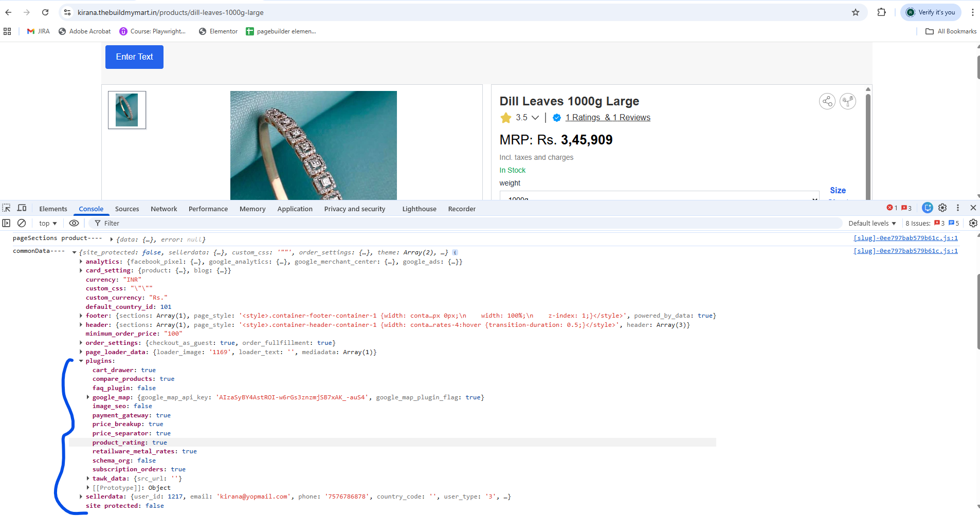Screen dimensions: 980x516
Task: Click the console Filter input field
Action: [465, 223]
